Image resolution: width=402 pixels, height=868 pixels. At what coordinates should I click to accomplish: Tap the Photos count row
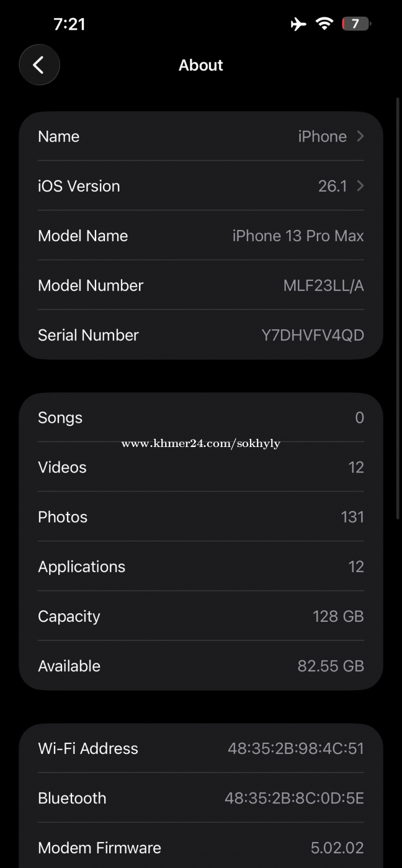click(201, 517)
